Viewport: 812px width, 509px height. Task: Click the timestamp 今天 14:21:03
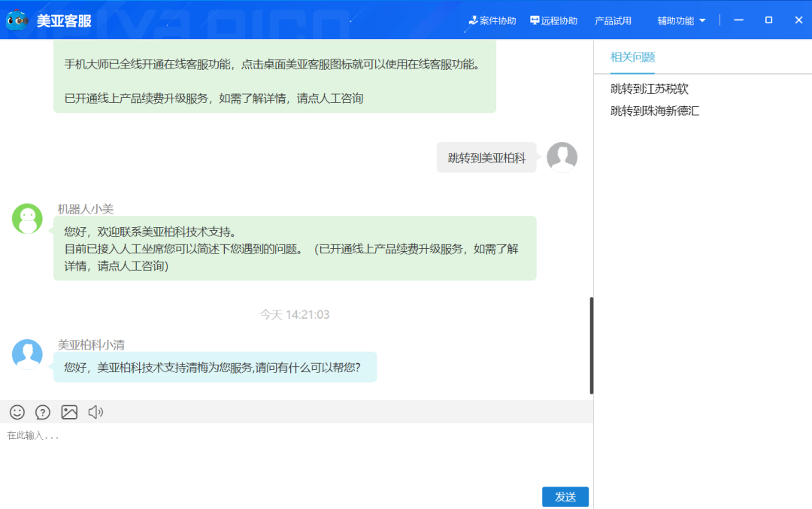click(295, 315)
